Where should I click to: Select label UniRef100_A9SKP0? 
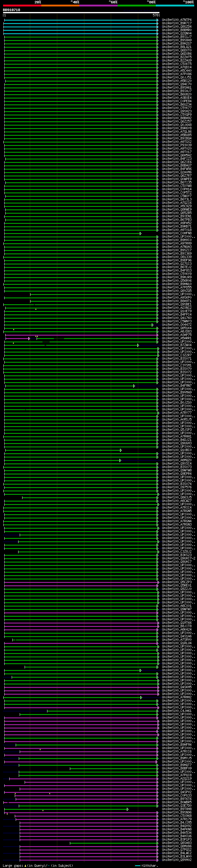point(177,298)
